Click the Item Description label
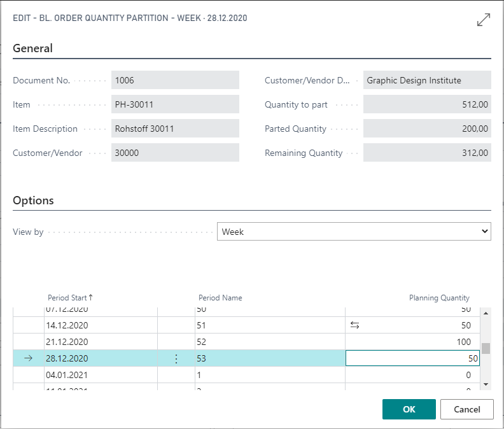The image size is (504, 429). click(x=45, y=129)
